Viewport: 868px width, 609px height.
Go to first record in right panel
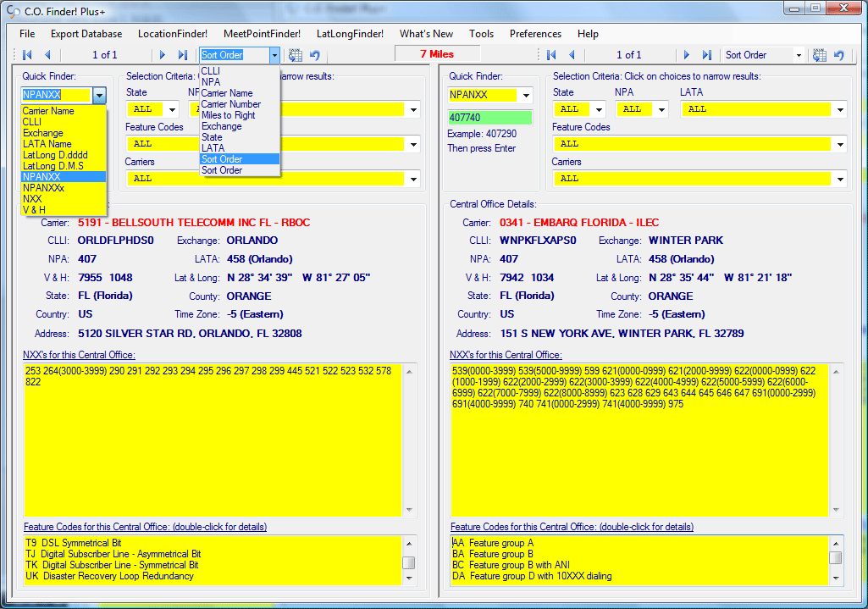(550, 55)
